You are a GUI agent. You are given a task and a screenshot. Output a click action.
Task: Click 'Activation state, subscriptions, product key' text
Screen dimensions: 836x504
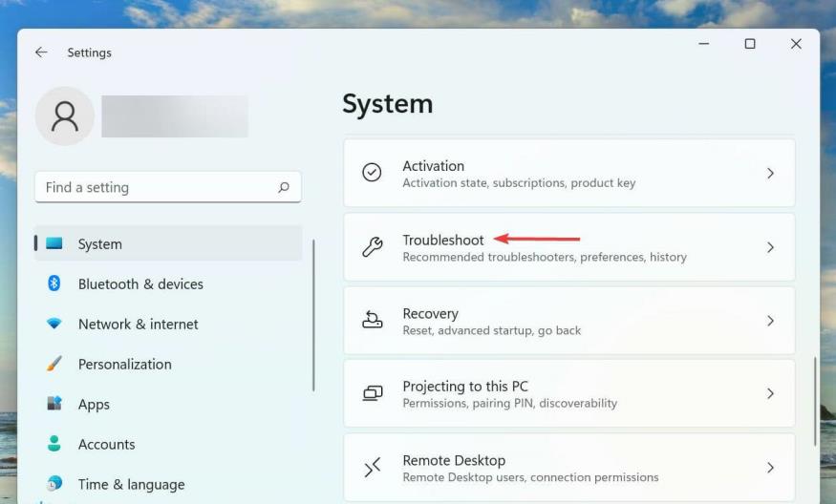(x=519, y=182)
